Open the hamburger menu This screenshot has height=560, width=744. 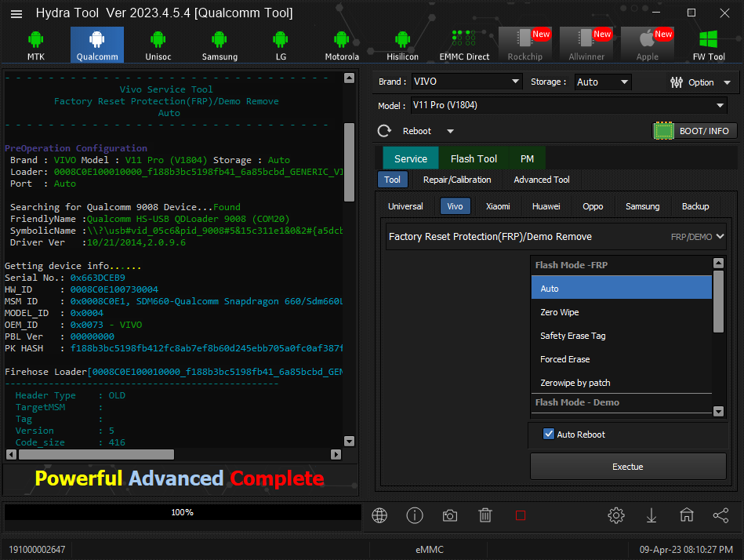[x=16, y=14]
